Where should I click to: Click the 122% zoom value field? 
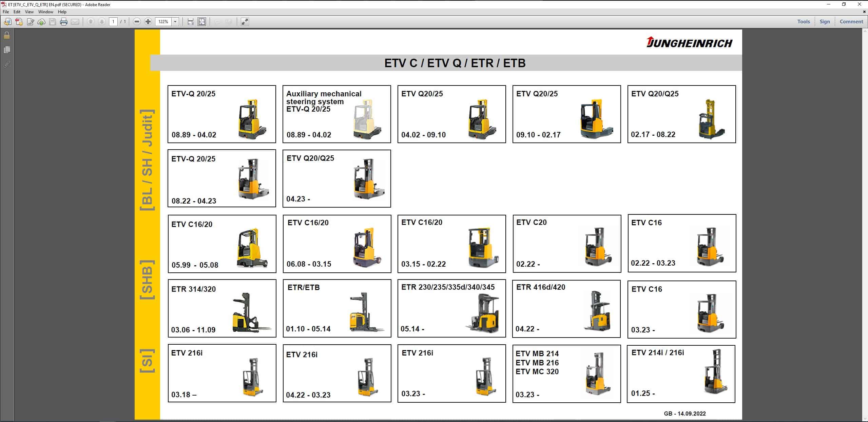click(x=163, y=22)
